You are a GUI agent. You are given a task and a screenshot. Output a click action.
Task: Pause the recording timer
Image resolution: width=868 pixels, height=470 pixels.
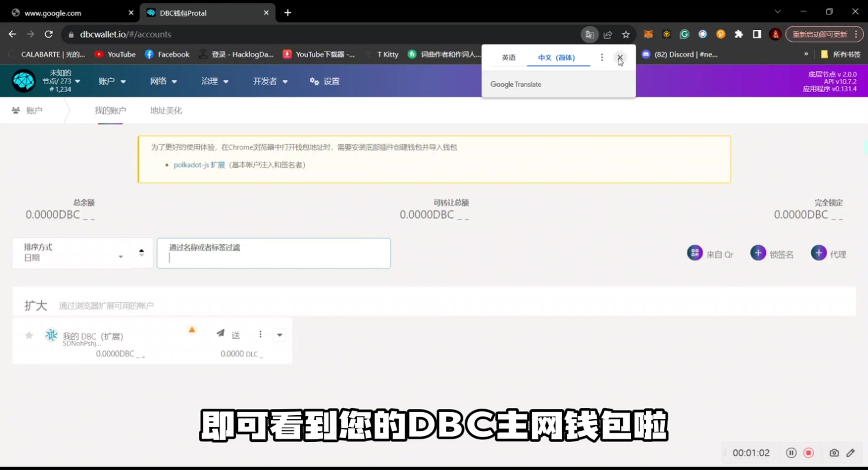coord(791,453)
